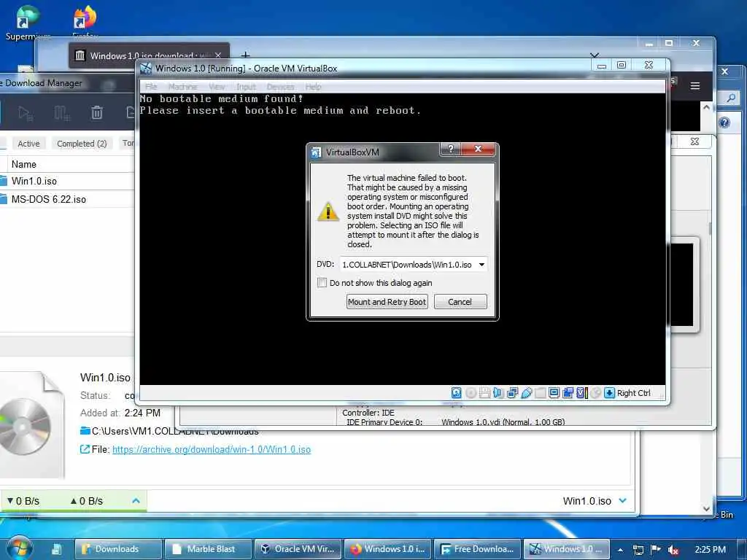Click the help question mark in VirtualBoxVM dialog

point(451,149)
